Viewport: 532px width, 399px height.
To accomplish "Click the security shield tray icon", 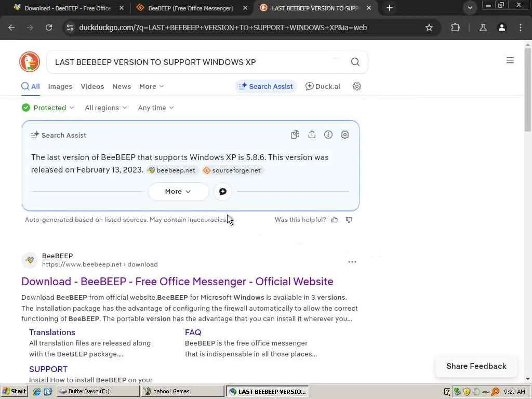I will (467, 392).
